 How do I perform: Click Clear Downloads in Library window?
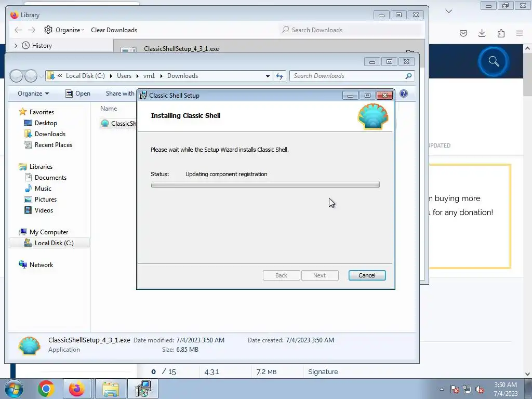pyautogui.click(x=114, y=30)
